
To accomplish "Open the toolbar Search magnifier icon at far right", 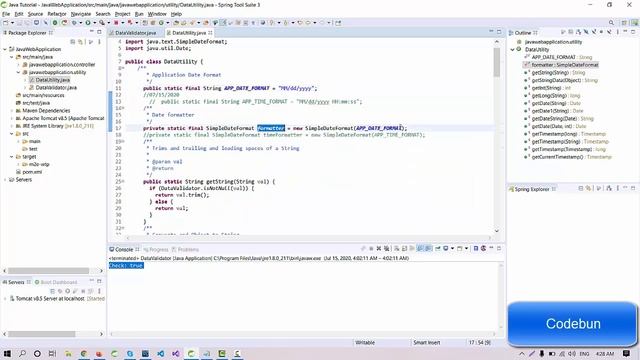I will tap(611, 23).
